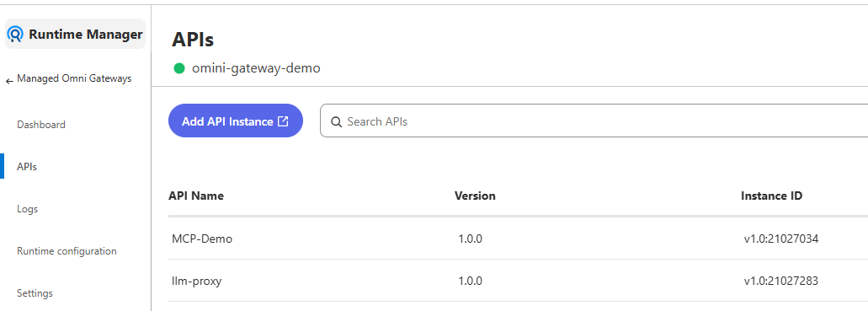Select APIs in the sidebar
Screen dimensions: 868x311
click(x=27, y=166)
